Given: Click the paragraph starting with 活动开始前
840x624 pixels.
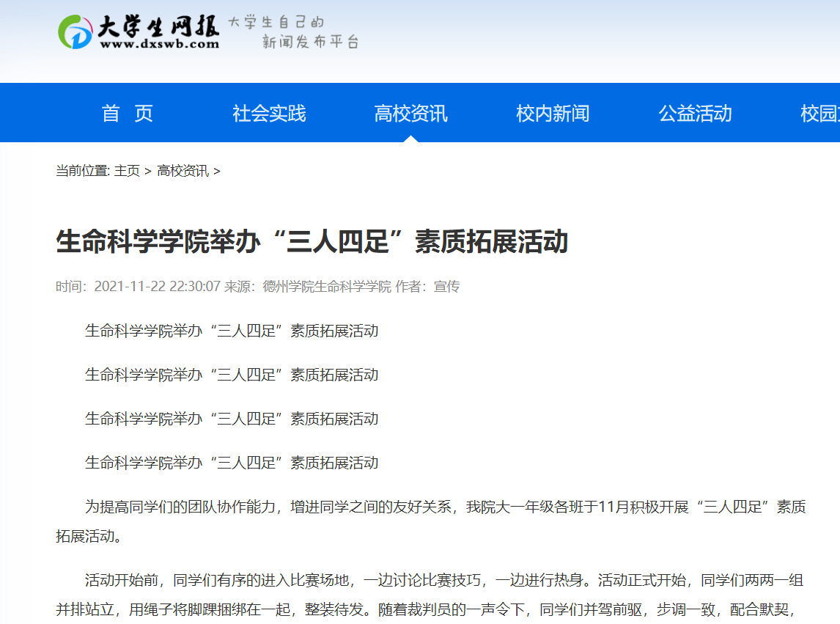Looking at the screenshot, I should [431, 595].
